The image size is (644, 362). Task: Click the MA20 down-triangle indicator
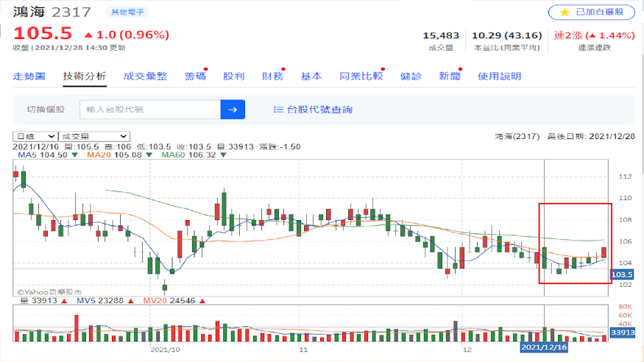[149, 155]
